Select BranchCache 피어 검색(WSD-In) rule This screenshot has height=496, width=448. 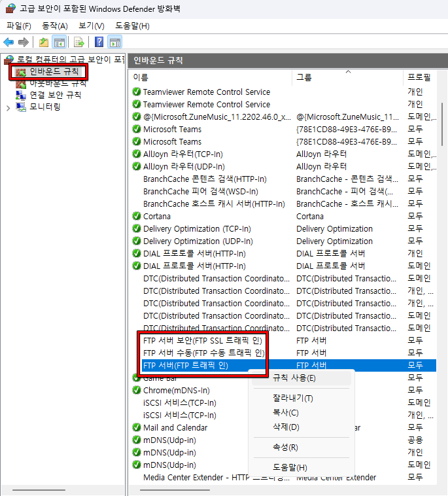(201, 191)
